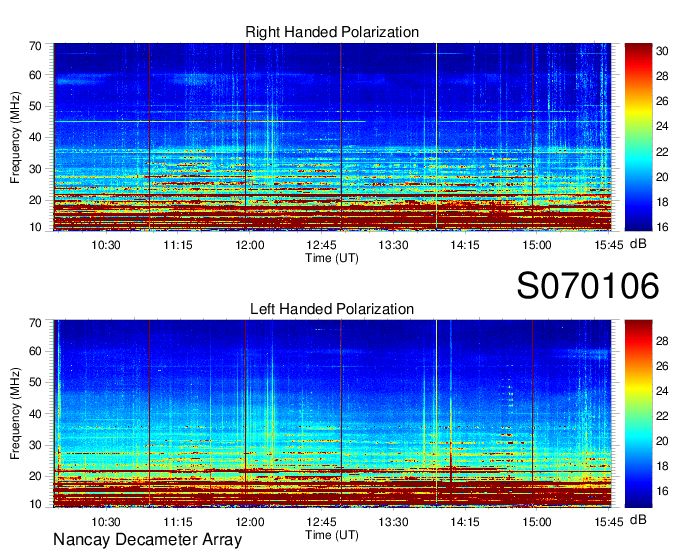Click the 15:45 tick under Left Handed plot

(608, 522)
